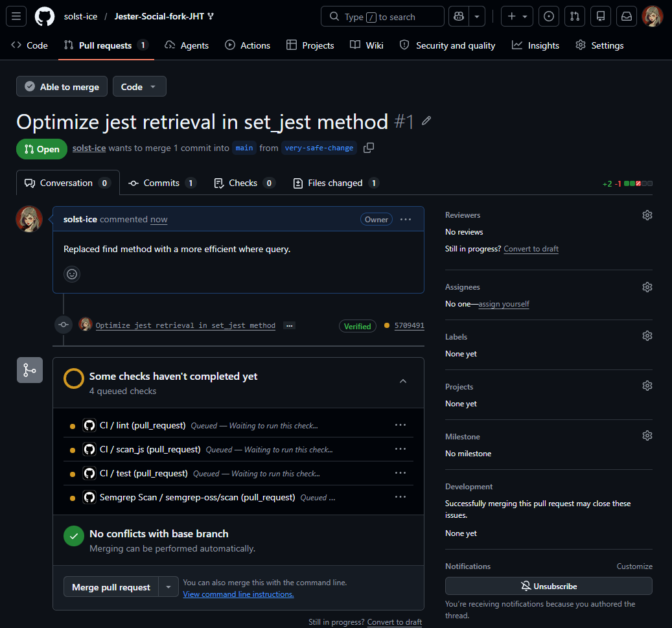Switch to the Commits tab
Image resolution: width=672 pixels, height=628 pixels.
(162, 183)
